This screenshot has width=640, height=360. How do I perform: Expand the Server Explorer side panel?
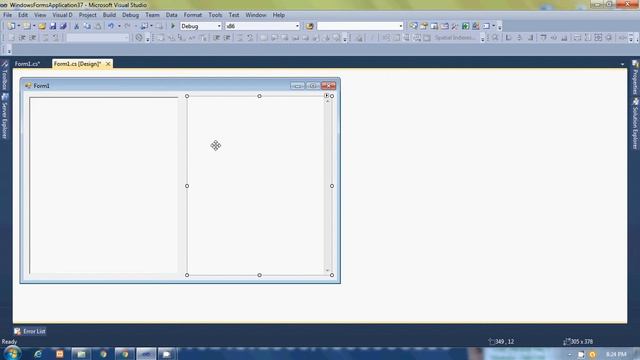pyautogui.click(x=4, y=116)
